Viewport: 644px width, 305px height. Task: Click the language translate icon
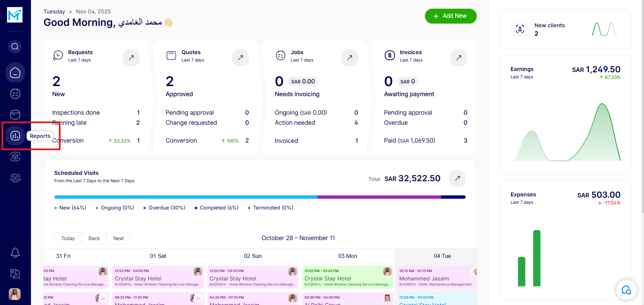pyautogui.click(x=15, y=274)
